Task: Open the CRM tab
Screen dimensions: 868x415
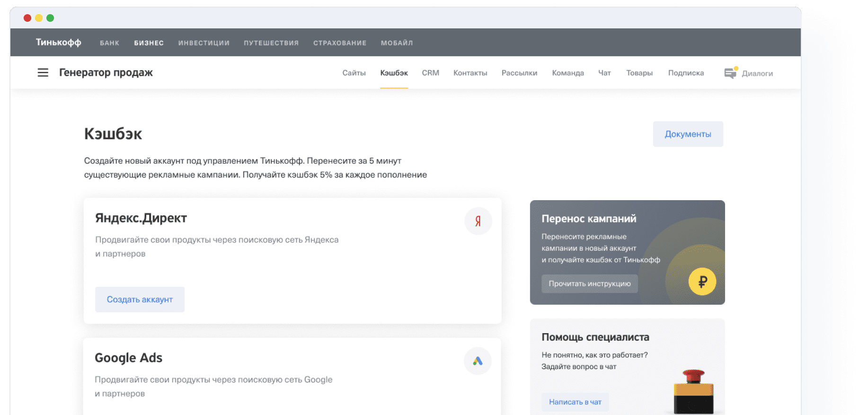Action: [x=431, y=73]
